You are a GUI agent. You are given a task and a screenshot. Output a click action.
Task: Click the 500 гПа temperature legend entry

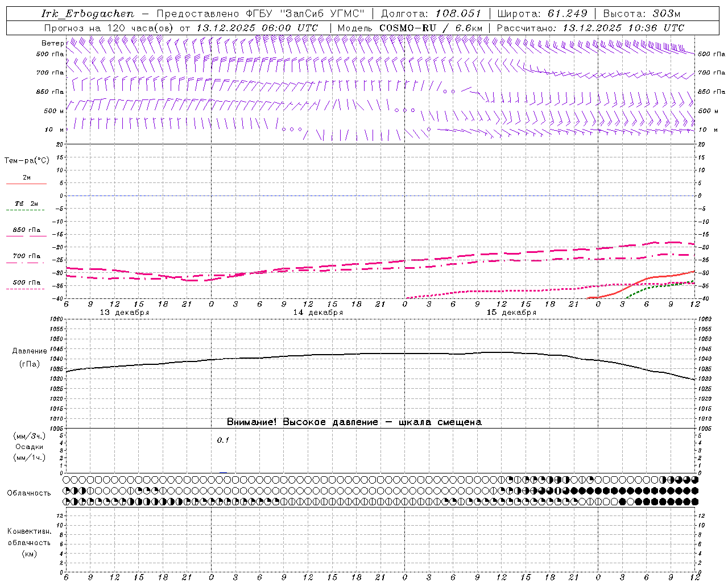pos(26,282)
